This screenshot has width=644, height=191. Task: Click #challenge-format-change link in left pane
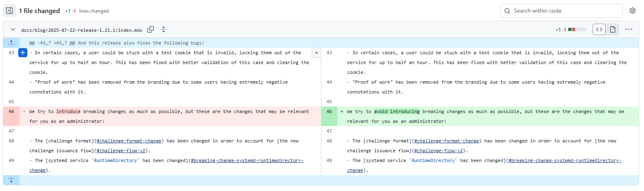129,141
